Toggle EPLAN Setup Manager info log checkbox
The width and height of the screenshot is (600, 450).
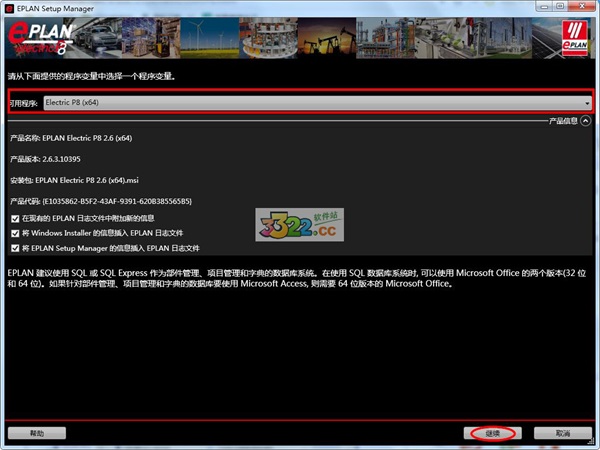click(15, 248)
